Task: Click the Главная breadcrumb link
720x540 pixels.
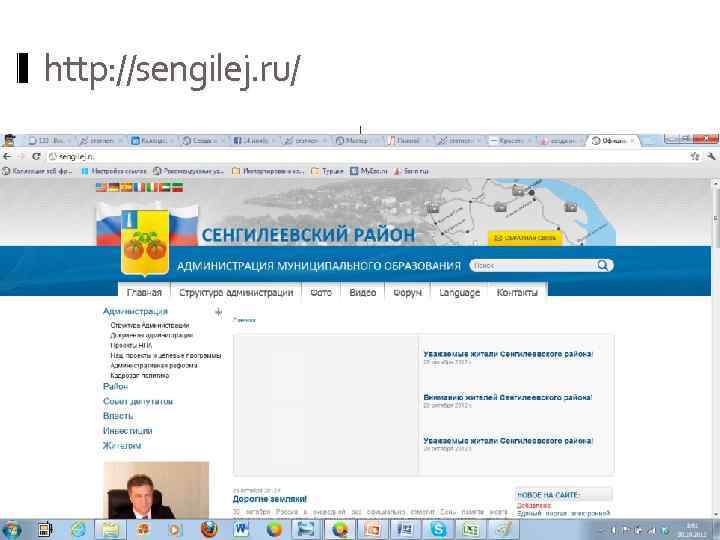Action: [244, 320]
